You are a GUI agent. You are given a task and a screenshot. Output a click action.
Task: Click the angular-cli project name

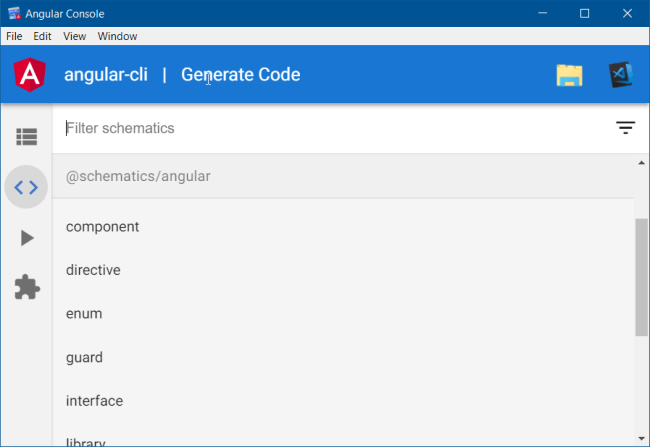(x=106, y=75)
